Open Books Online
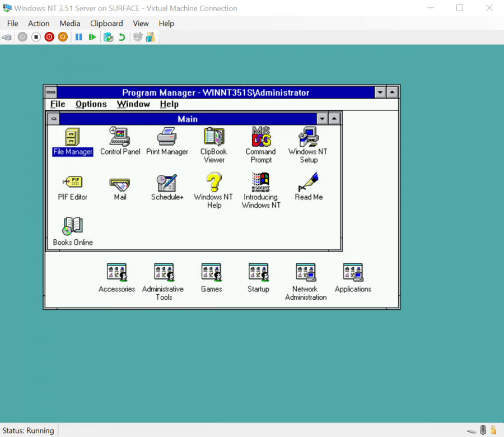 (72, 226)
